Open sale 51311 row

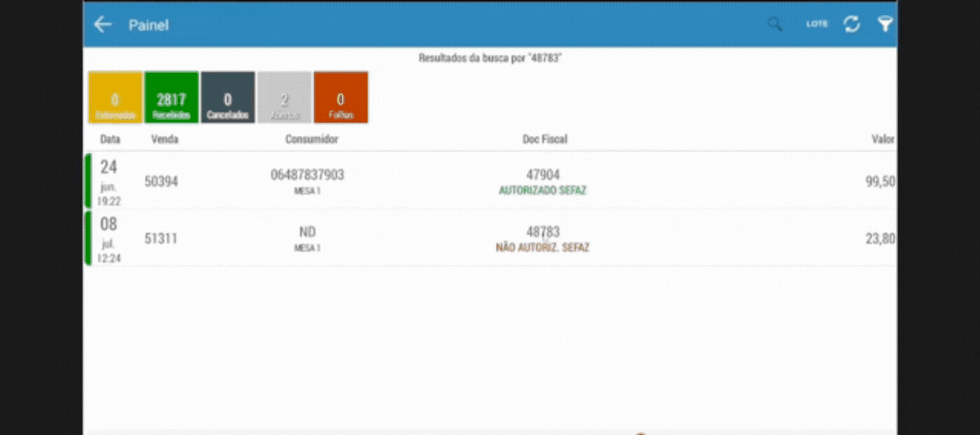tap(161, 239)
